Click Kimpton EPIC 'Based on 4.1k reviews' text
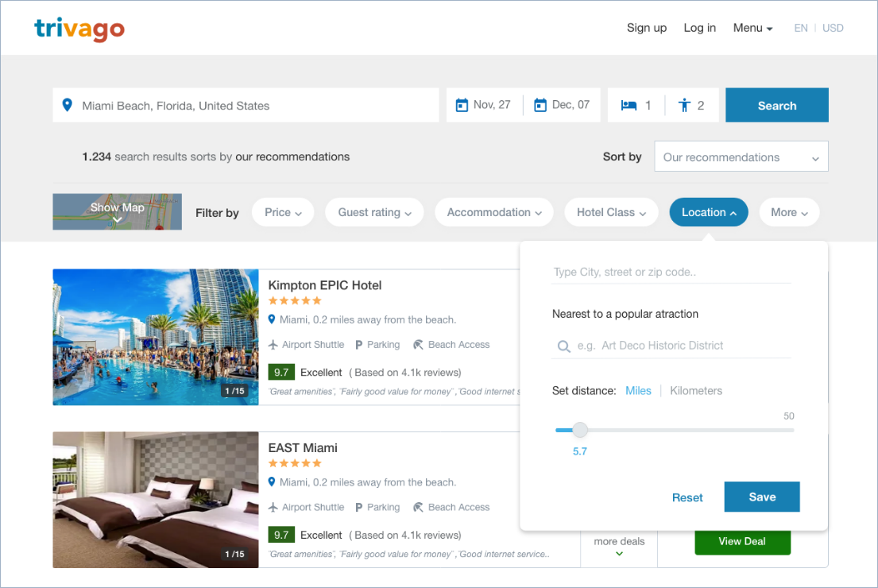 [405, 373]
